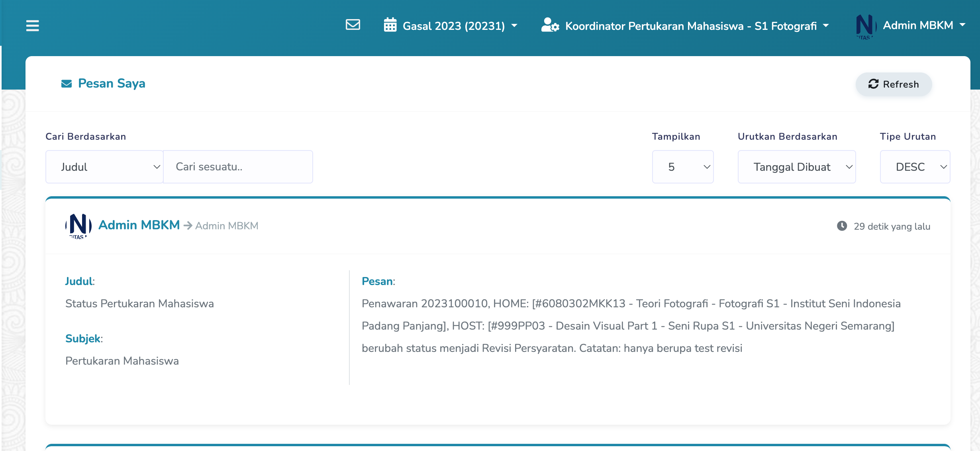The width and height of the screenshot is (980, 451).
Task: Click the envelope icon beside Pesan Saya
Action: pos(67,84)
